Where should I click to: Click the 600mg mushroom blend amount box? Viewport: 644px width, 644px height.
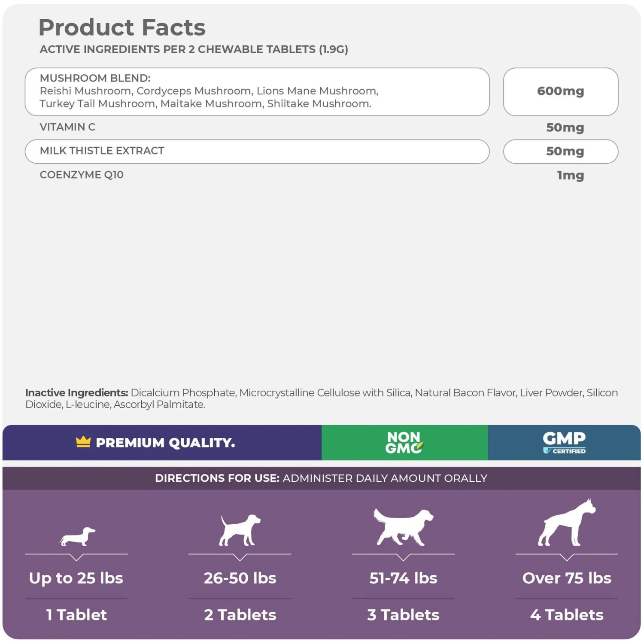coord(560,91)
